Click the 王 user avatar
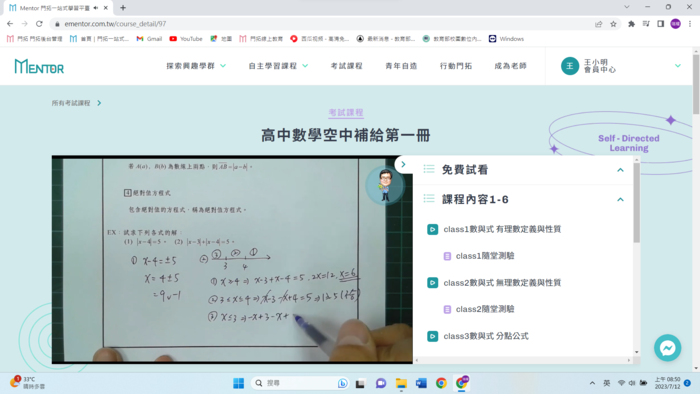 [x=570, y=66]
